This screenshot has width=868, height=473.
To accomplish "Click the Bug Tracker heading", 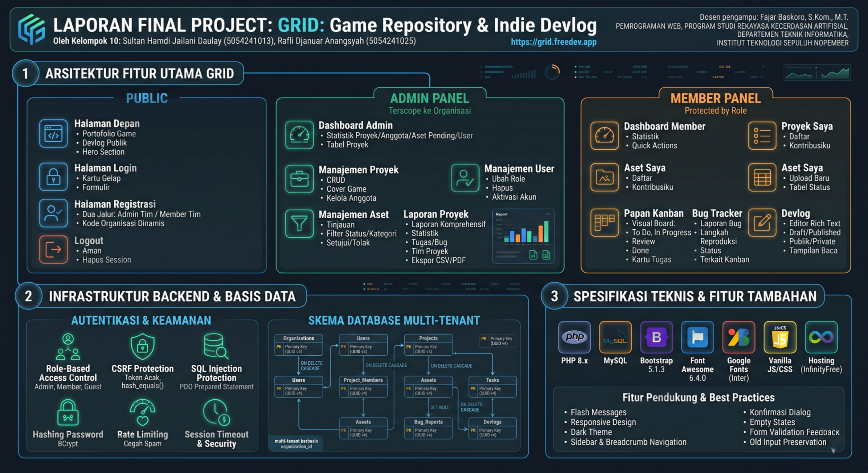I will 717,213.
